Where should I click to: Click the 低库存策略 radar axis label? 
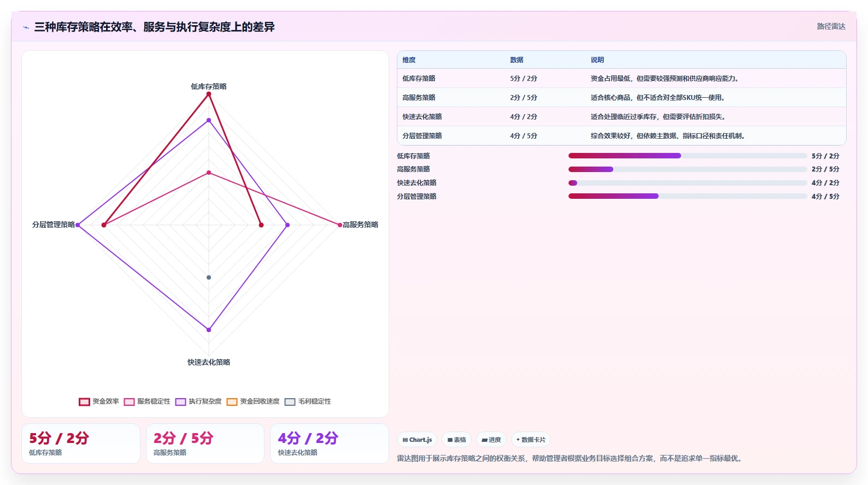(x=208, y=86)
